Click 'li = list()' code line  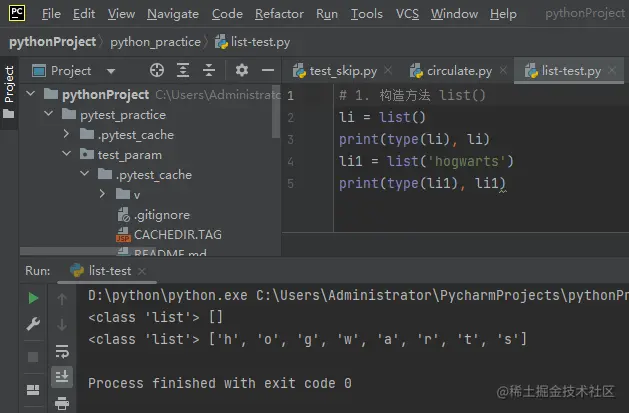[382, 117]
